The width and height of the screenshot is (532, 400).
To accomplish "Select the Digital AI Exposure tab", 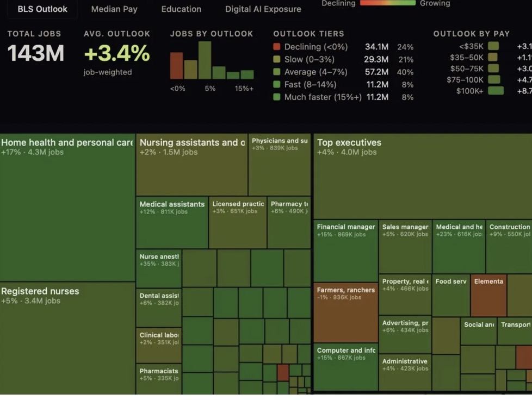I will click(263, 9).
